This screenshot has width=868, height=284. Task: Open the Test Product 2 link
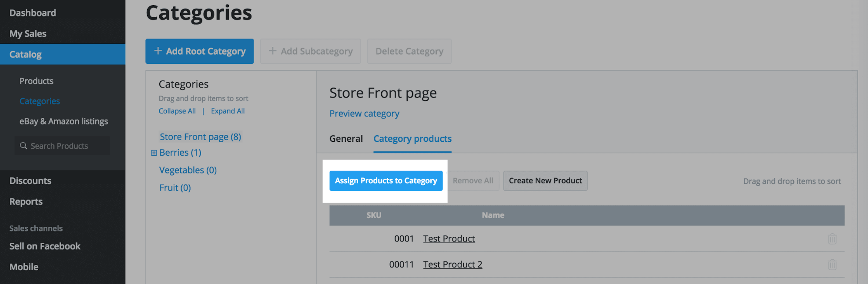tap(452, 264)
